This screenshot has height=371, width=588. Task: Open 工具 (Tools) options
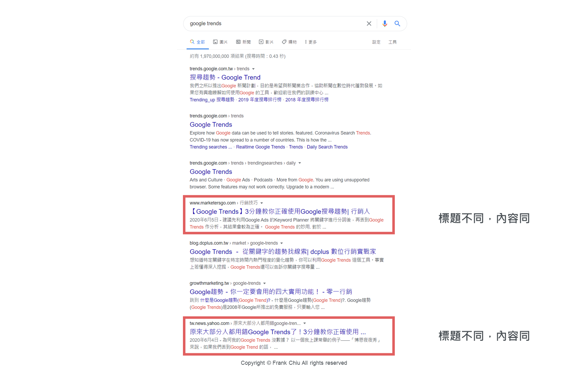[x=392, y=42]
